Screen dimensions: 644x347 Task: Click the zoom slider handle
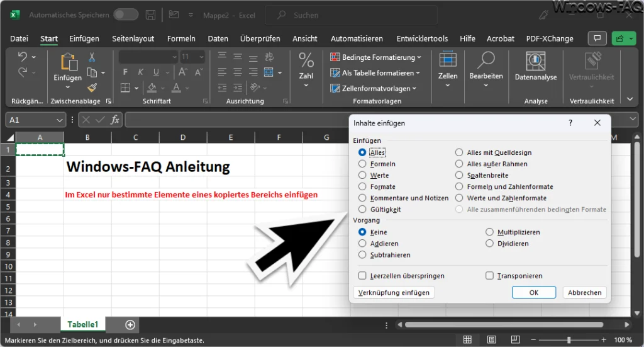(569, 340)
